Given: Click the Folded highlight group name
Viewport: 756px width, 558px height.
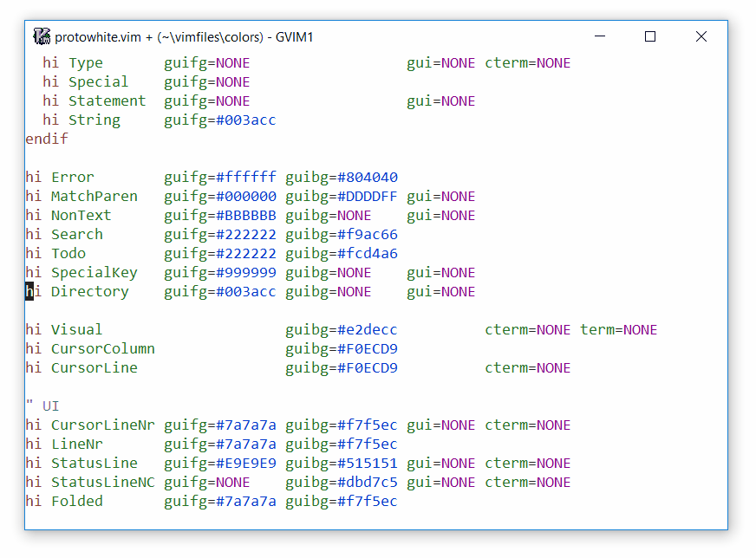Looking at the screenshot, I should 76,501.
